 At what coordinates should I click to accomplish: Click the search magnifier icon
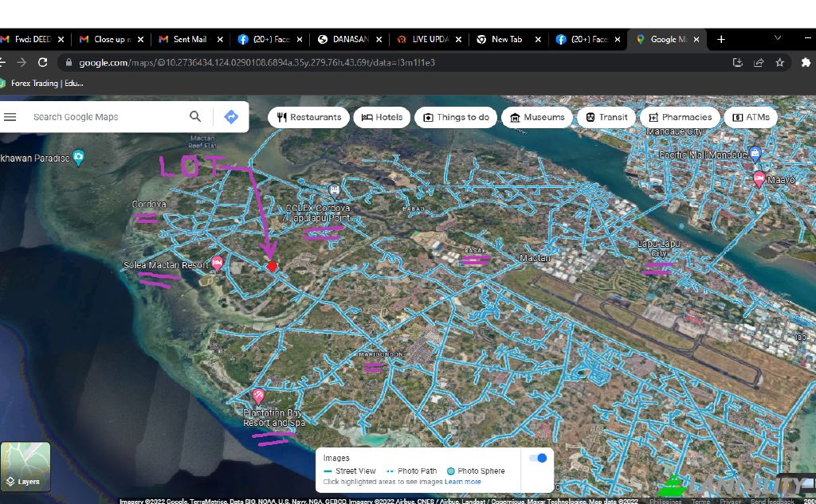(x=195, y=117)
